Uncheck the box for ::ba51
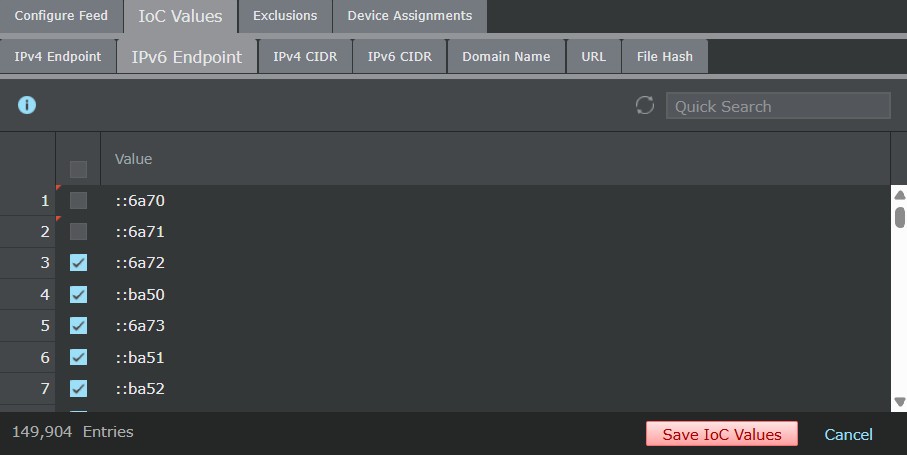 [78, 357]
